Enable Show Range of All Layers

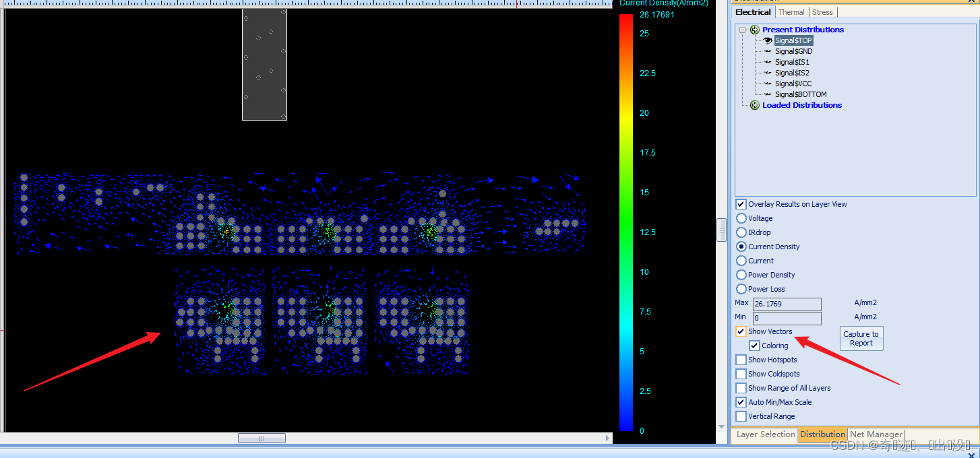click(741, 388)
